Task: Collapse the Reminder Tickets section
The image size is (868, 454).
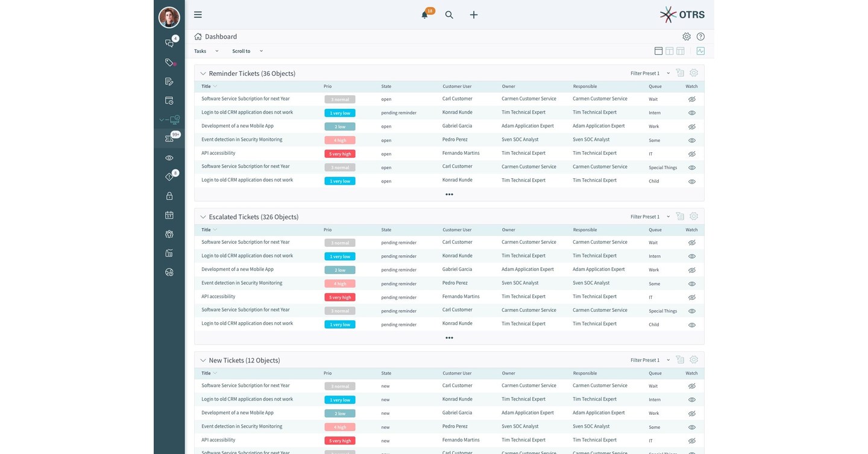Action: [203, 73]
